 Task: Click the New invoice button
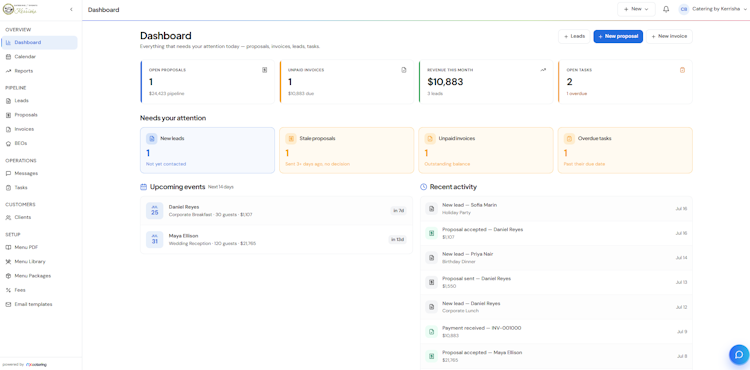pos(669,36)
